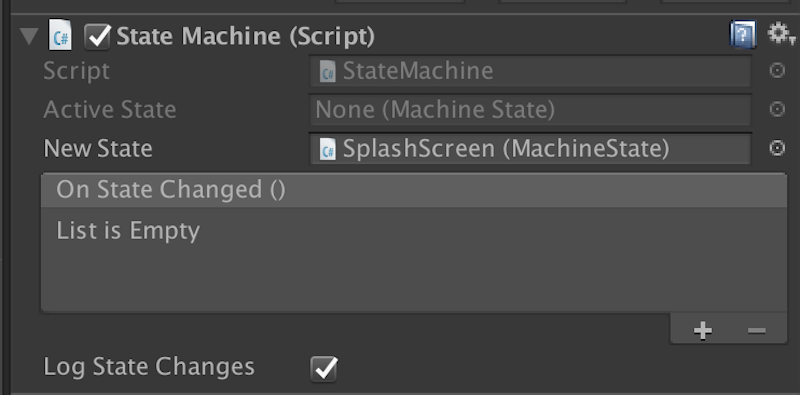Remove a listener with the minus button
This screenshot has width=800, height=395.
pos(757,331)
